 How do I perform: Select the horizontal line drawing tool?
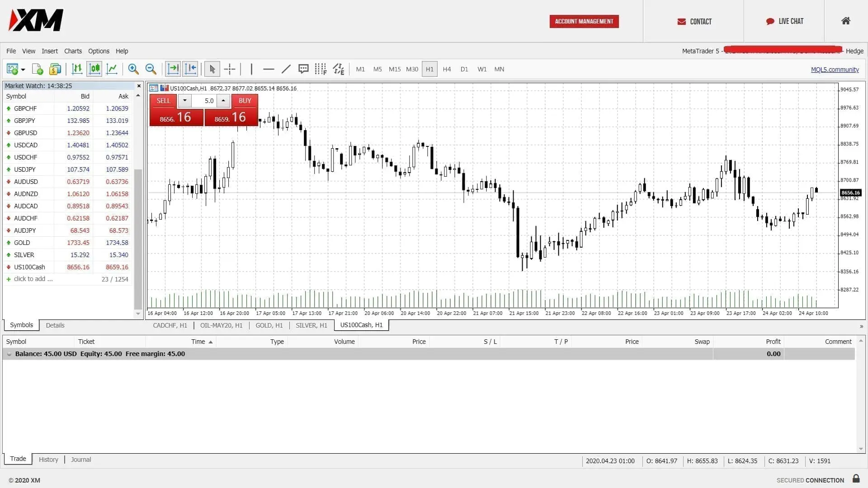coord(269,69)
